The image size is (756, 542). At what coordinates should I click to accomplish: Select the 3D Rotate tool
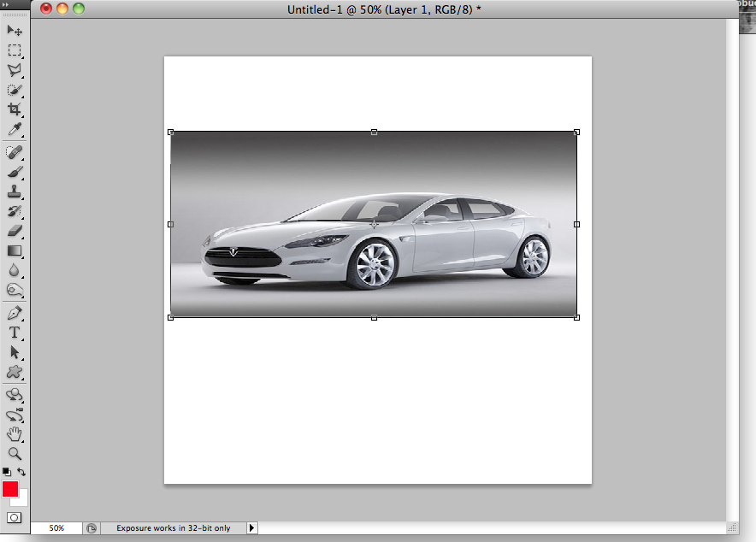coord(15,395)
